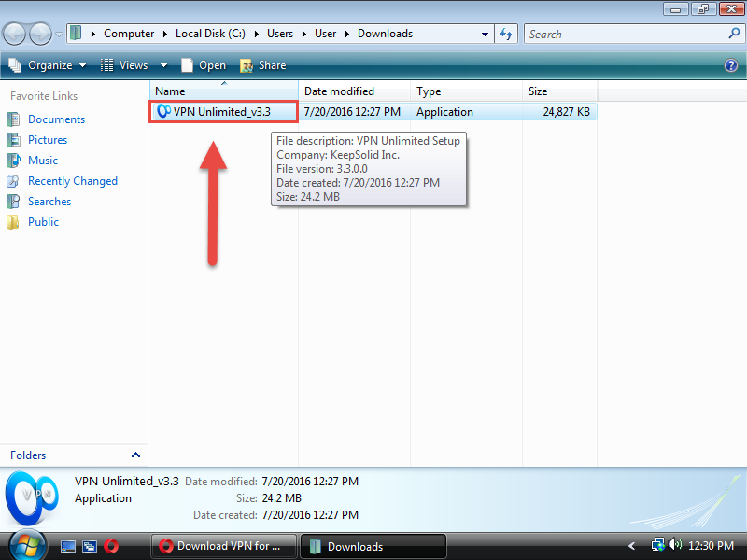747x560 pixels.
Task: Click the Recently Changed icon in sidebar
Action: [13, 181]
